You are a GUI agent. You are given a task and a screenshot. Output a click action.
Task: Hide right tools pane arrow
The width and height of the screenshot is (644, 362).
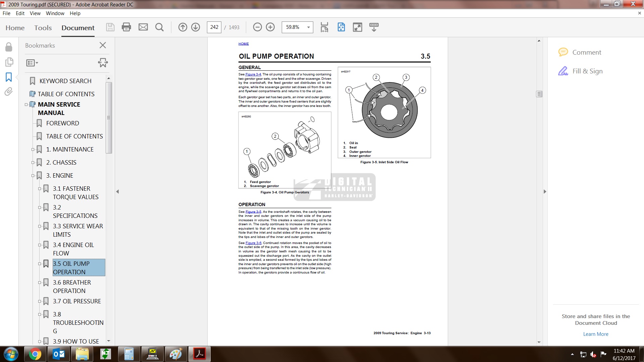coord(545,192)
